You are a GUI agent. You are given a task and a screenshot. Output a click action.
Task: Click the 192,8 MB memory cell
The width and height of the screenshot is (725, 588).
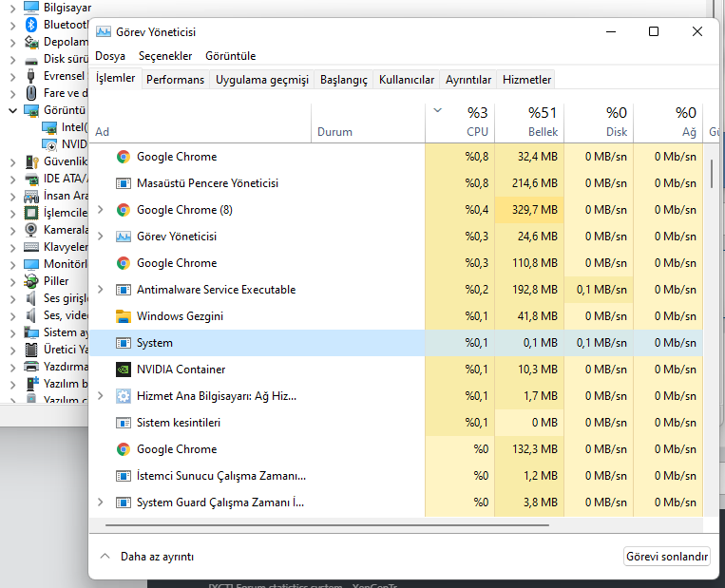pyautogui.click(x=529, y=290)
